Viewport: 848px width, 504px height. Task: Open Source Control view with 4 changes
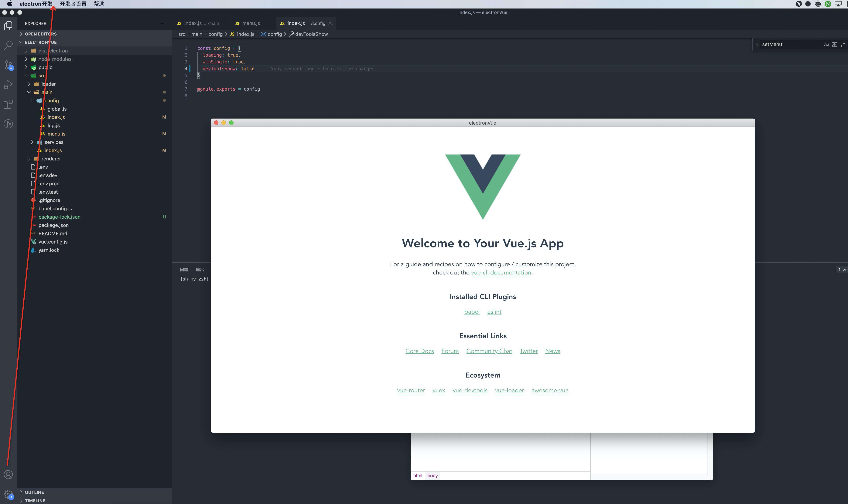coord(8,65)
